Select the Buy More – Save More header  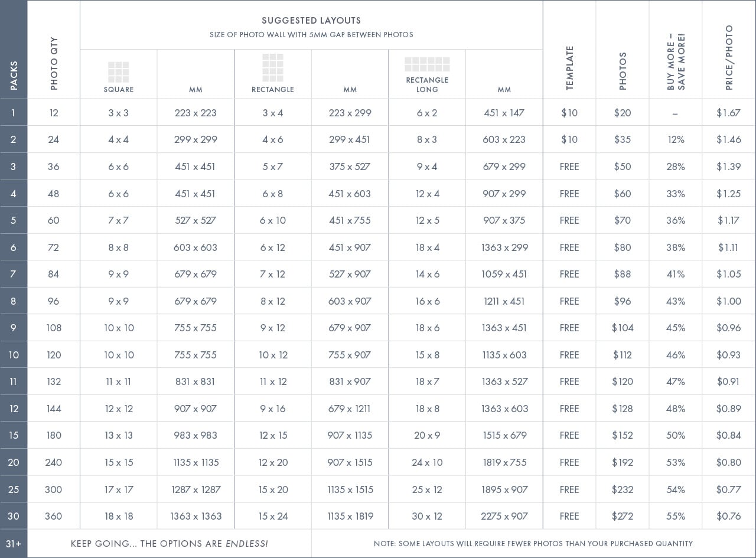(676, 62)
